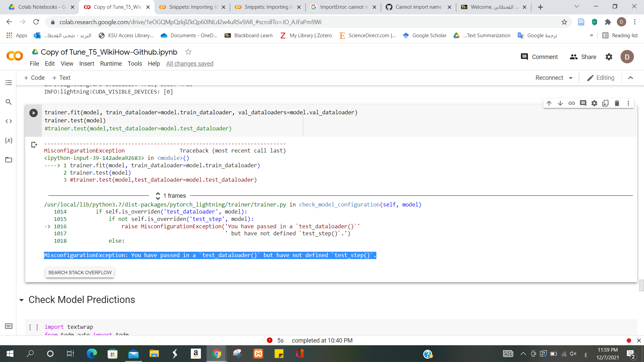The width and height of the screenshot is (644, 362).
Task: Open the Runtime menu
Action: tap(111, 64)
